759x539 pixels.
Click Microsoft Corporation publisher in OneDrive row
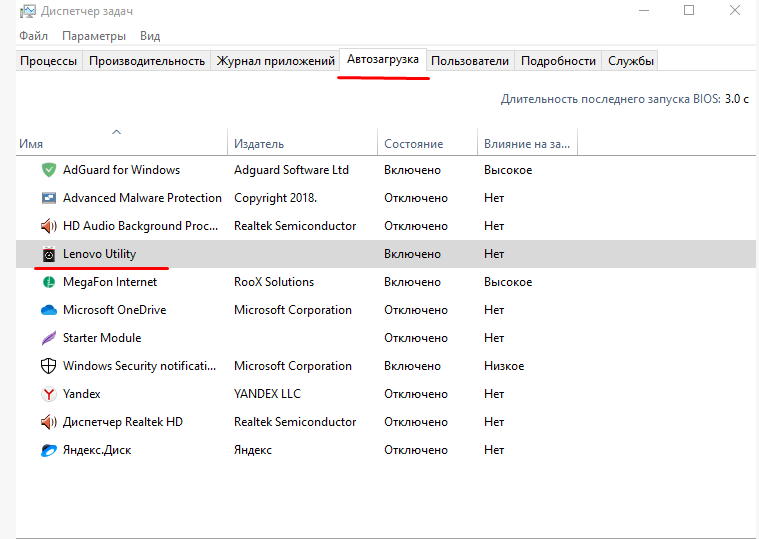[293, 310]
